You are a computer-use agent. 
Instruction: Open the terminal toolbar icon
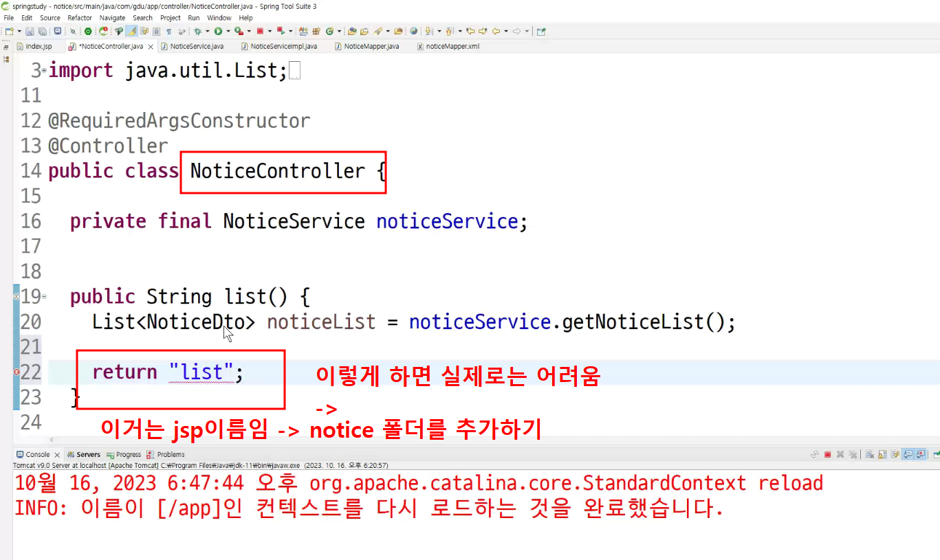point(58,31)
